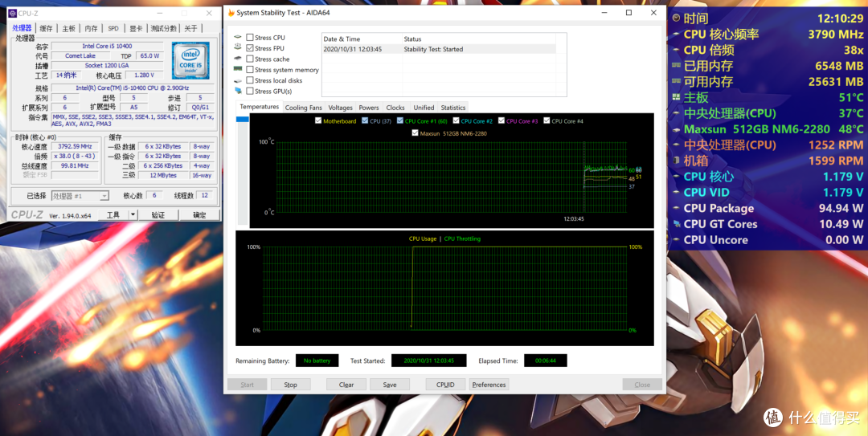Image resolution: width=868 pixels, height=436 pixels.
Task: Enable the Stress local disks checkbox
Action: pyautogui.click(x=250, y=80)
